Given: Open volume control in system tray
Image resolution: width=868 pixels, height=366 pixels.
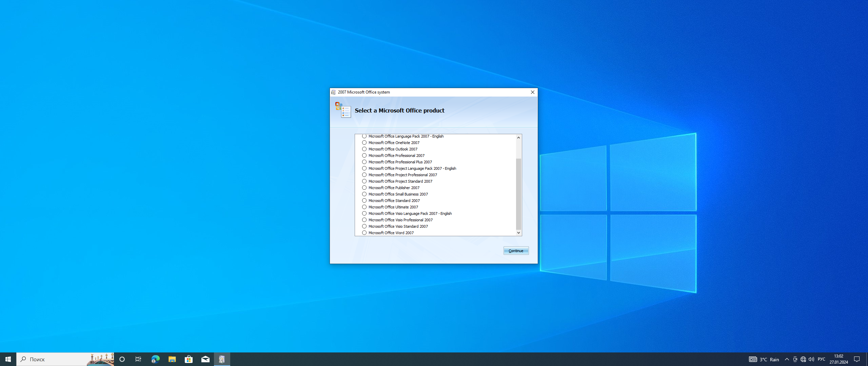Looking at the screenshot, I should (x=811, y=359).
